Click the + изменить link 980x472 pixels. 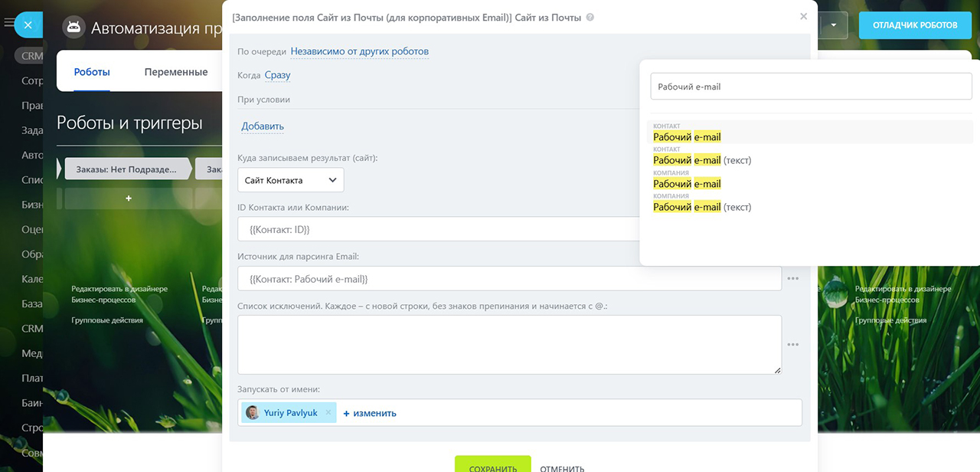pyautogui.click(x=370, y=413)
